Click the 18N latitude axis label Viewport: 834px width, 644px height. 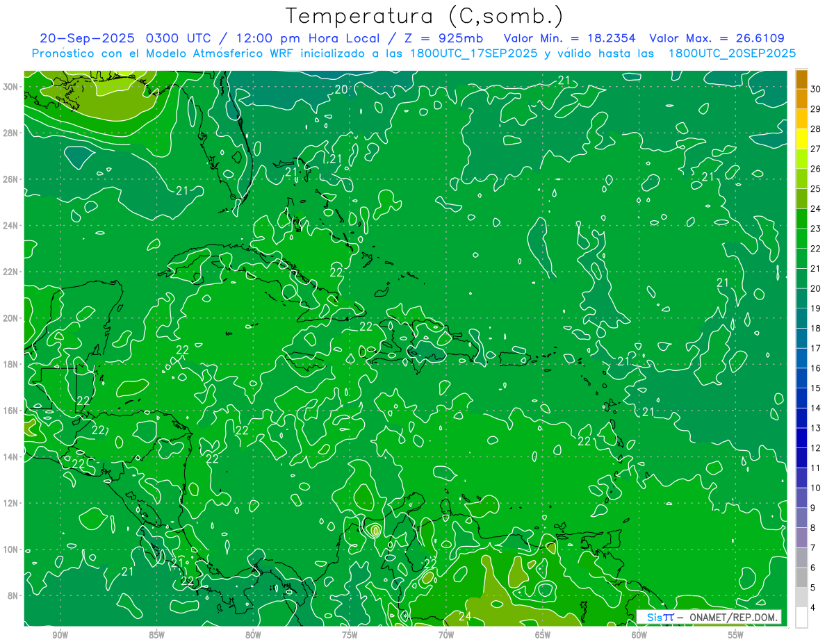pyautogui.click(x=11, y=364)
